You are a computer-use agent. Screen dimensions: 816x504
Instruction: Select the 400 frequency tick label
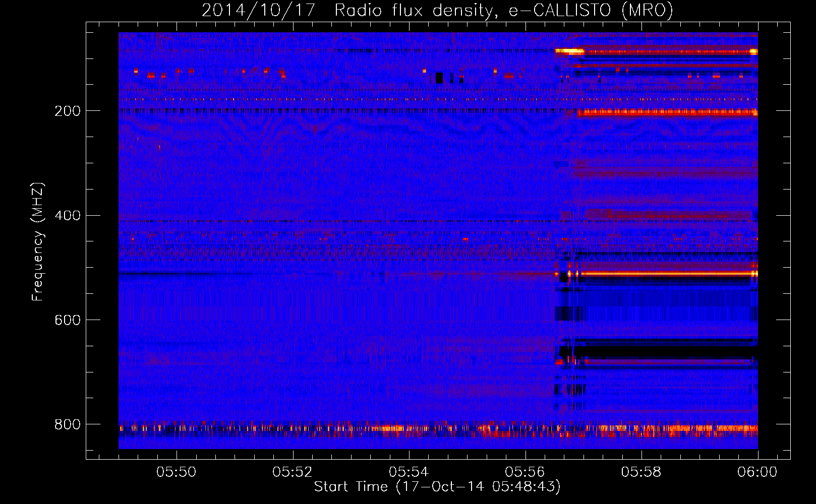[x=68, y=216]
